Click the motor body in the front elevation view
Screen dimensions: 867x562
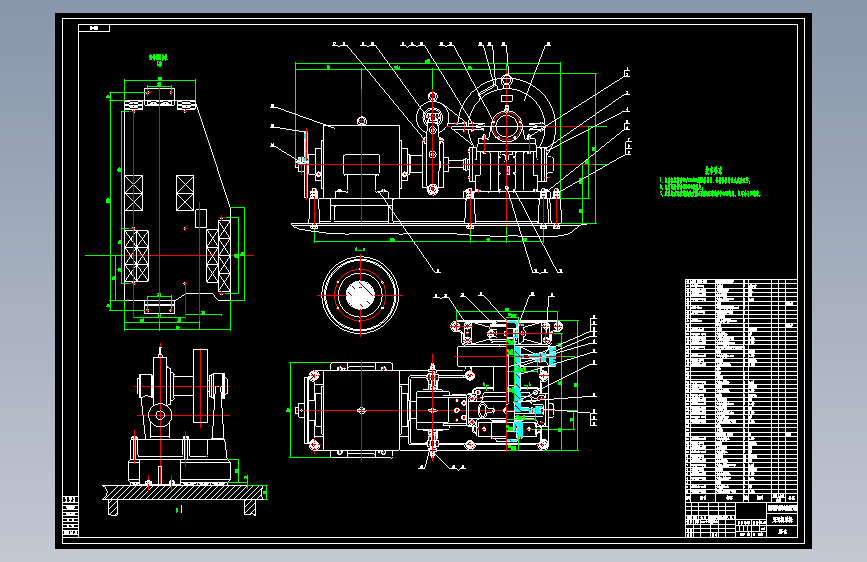361,160
